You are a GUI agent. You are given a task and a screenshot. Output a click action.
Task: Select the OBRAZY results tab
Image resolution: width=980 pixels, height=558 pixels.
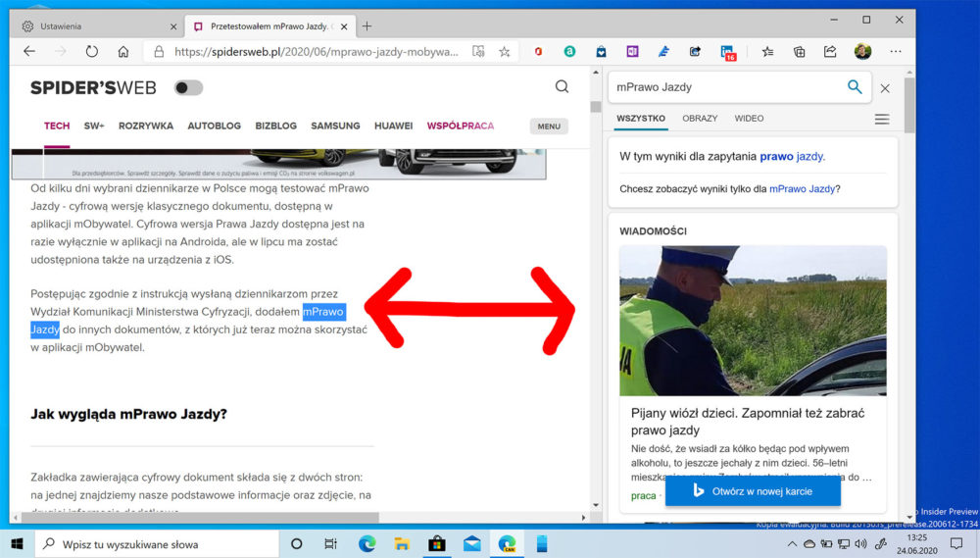(x=700, y=119)
